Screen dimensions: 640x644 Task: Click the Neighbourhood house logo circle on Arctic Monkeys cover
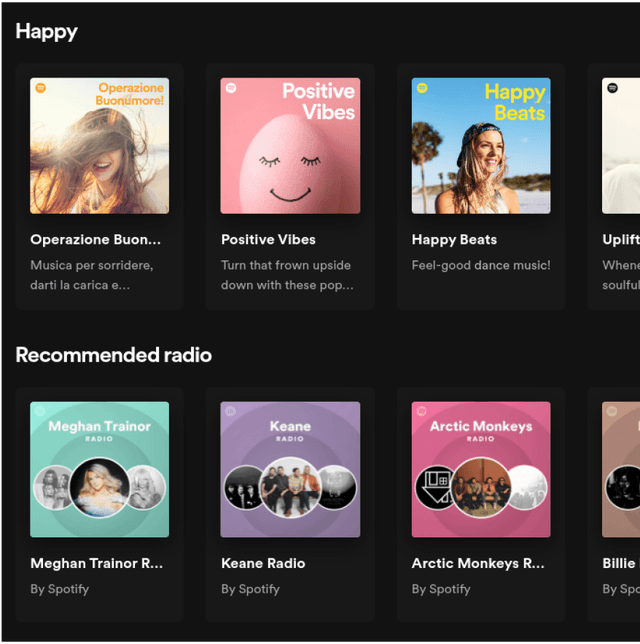(x=437, y=488)
